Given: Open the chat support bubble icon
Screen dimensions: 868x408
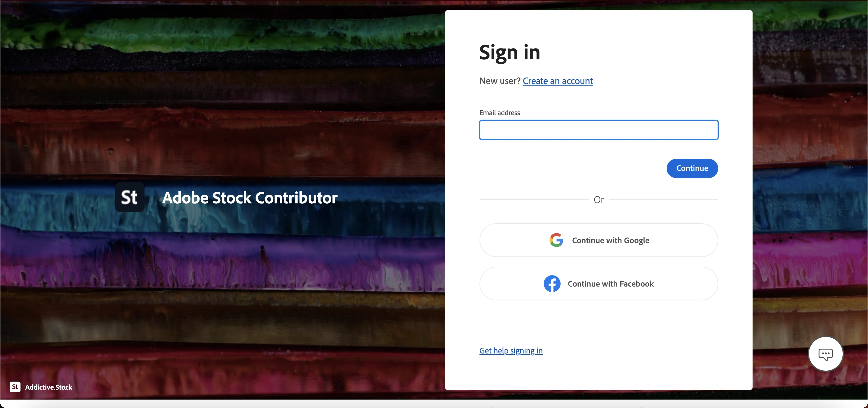Looking at the screenshot, I should [x=825, y=354].
